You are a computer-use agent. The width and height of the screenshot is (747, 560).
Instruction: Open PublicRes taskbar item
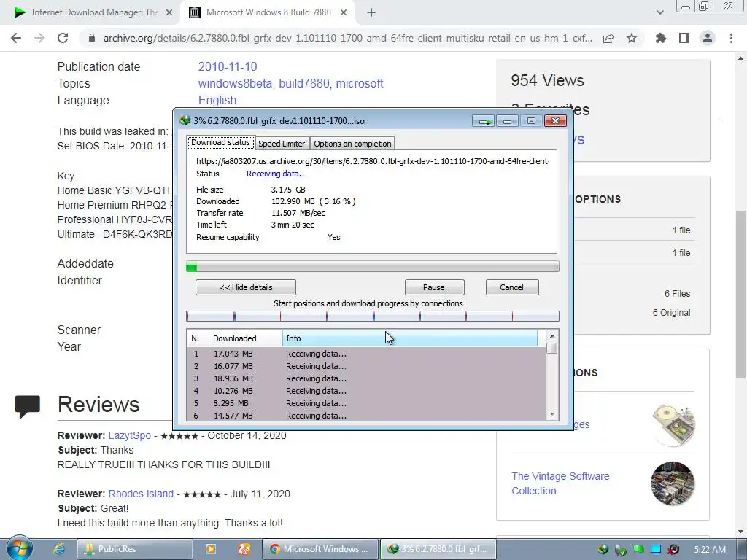(135, 549)
